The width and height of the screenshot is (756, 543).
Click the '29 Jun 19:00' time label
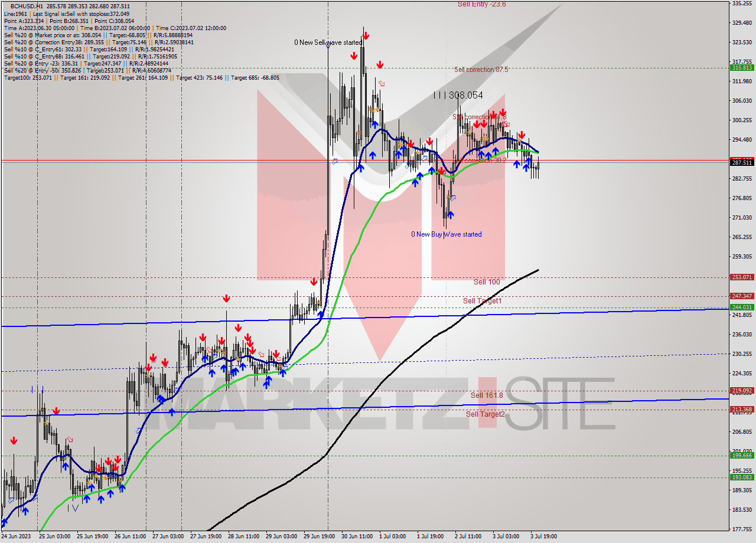320,537
